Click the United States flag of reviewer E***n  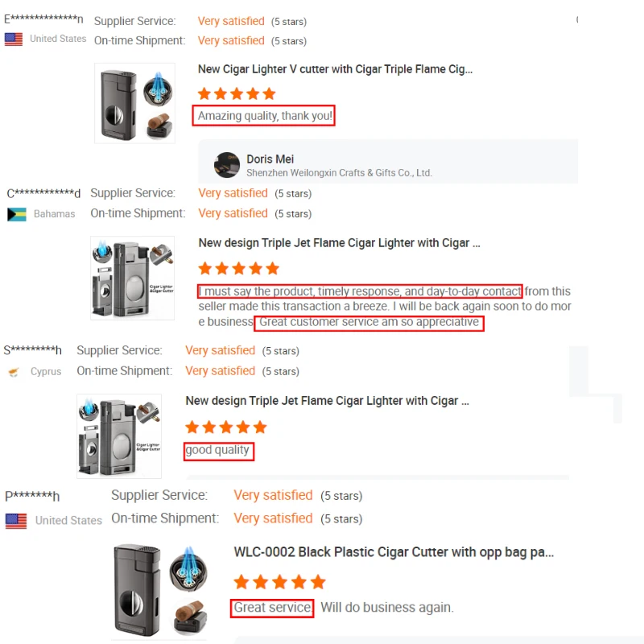pos(14,39)
